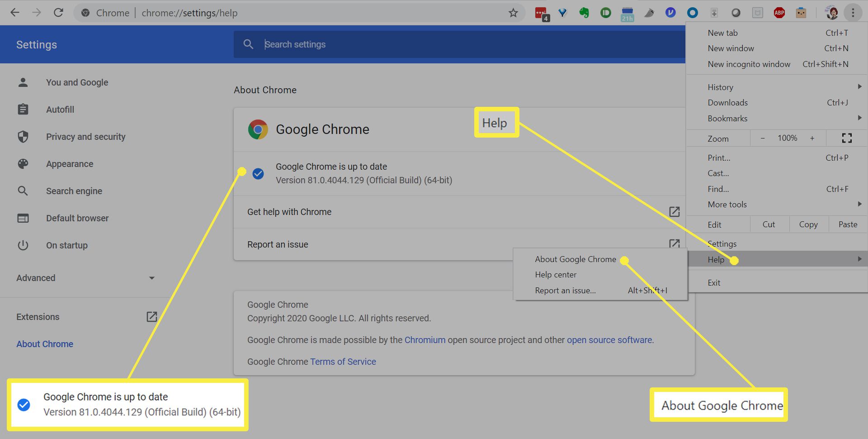
Task: Open the grey bird extension icon
Action: click(x=649, y=13)
